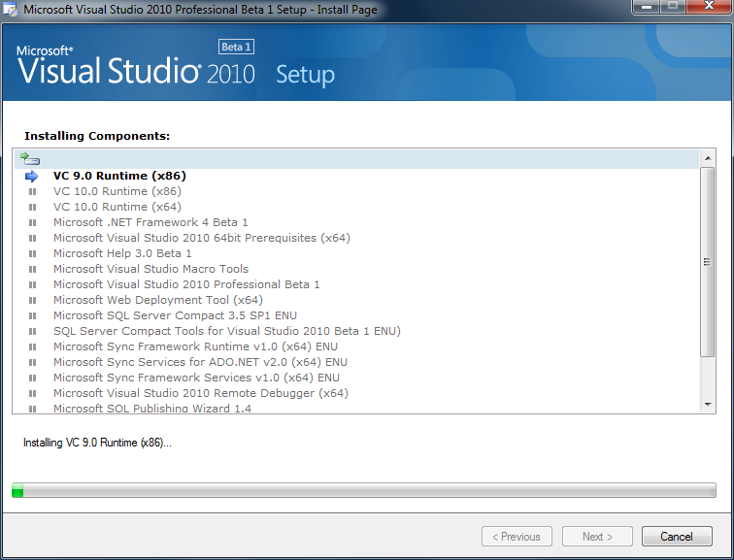The image size is (734, 560).
Task: Select Microsoft Visual Studio 2010 Remote Debugger entry
Action: 200,393
